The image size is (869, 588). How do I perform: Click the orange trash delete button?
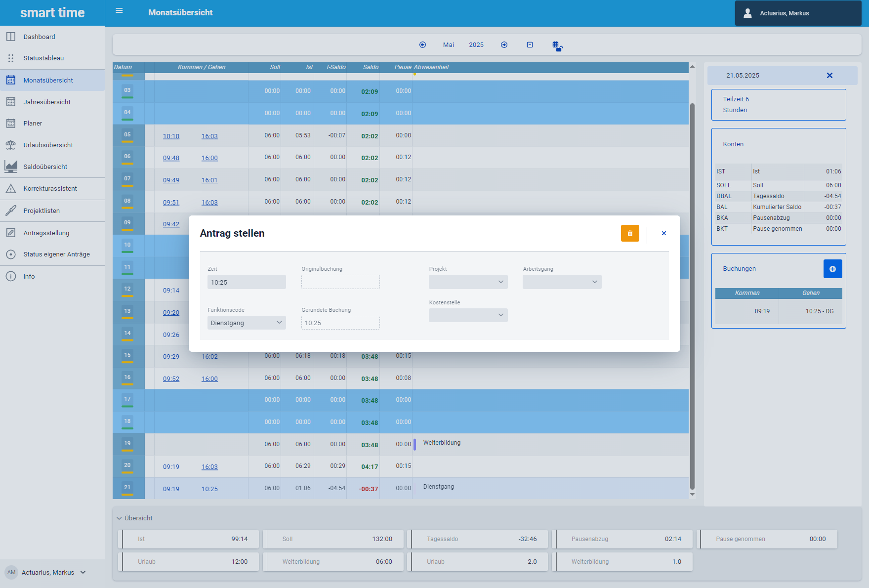[630, 233]
